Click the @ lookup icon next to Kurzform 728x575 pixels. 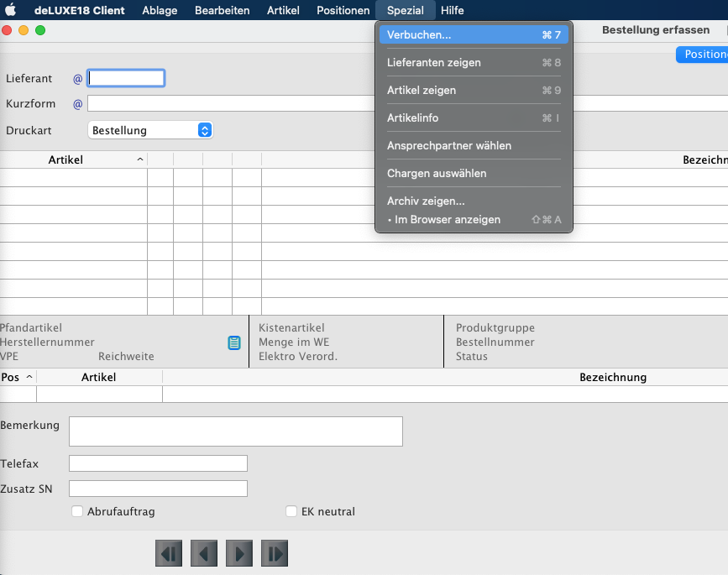point(77,104)
